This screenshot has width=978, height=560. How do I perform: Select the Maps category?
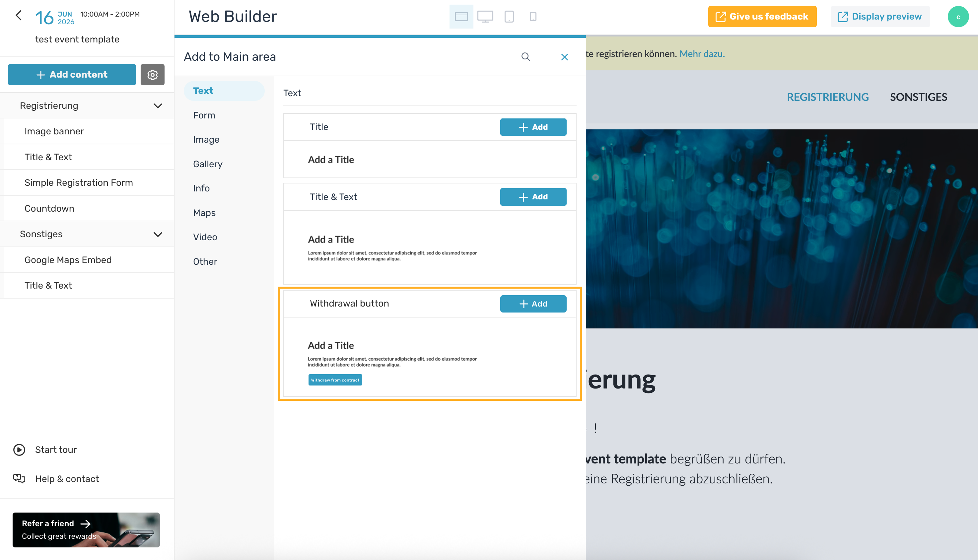point(204,213)
